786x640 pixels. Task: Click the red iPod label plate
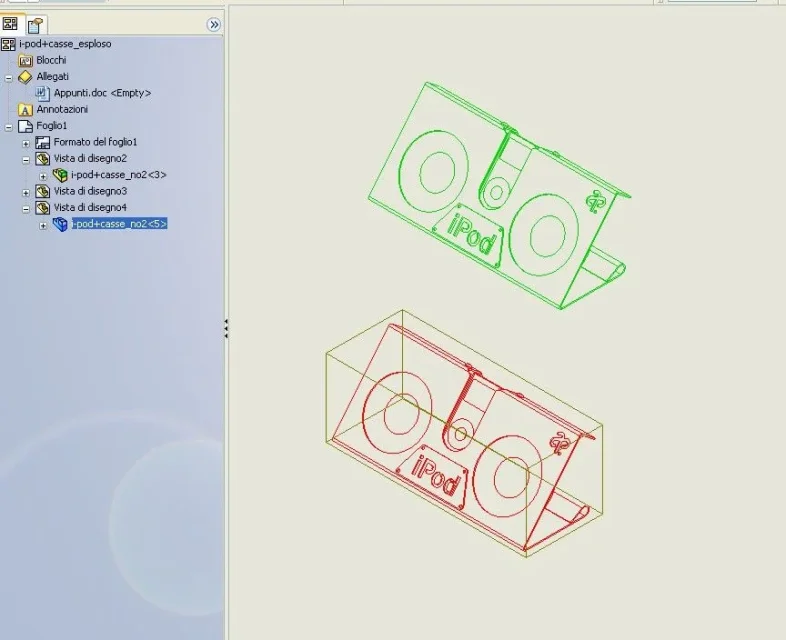(432, 477)
